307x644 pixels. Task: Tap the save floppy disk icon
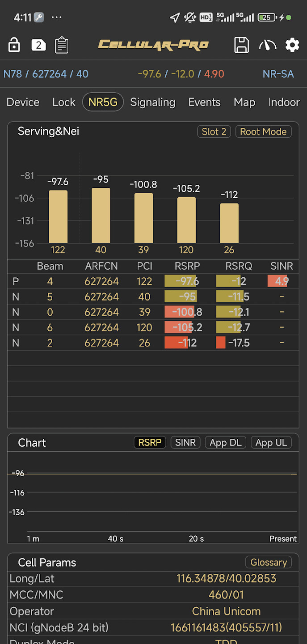(x=241, y=45)
